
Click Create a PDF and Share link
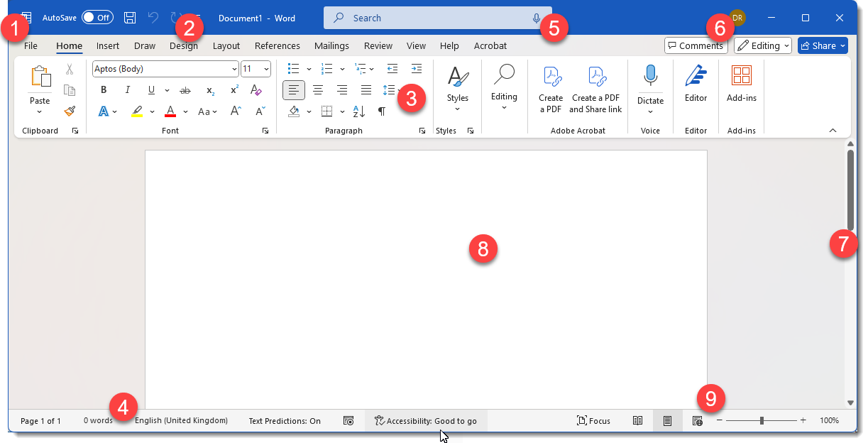(595, 89)
